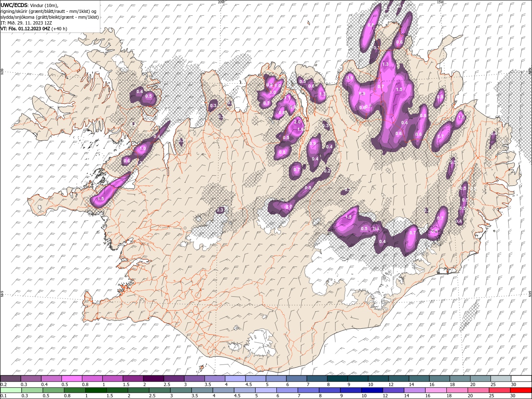Screen dimensions: 532x399
Task: Click the 30 label under the green-to-red scale
Action: click(512, 396)
